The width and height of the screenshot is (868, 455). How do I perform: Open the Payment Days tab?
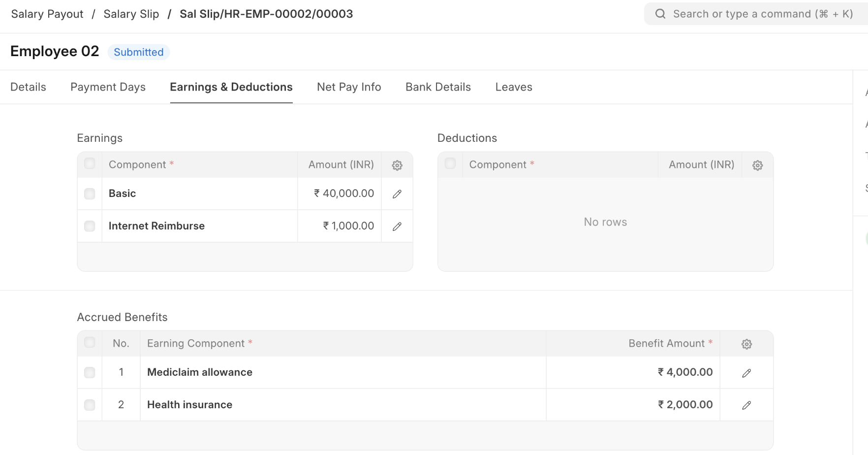pyautogui.click(x=108, y=87)
